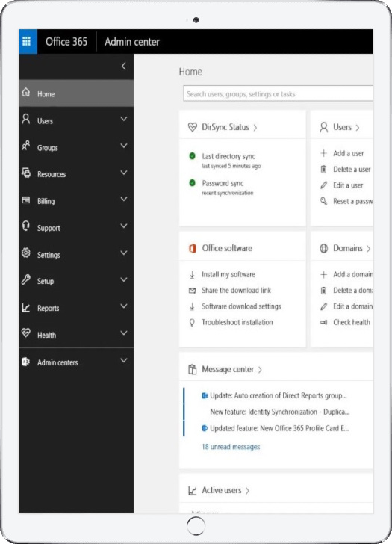The height and width of the screenshot is (544, 392).
Task: Click the Billing card icon in sidebar
Action: [x=26, y=200]
